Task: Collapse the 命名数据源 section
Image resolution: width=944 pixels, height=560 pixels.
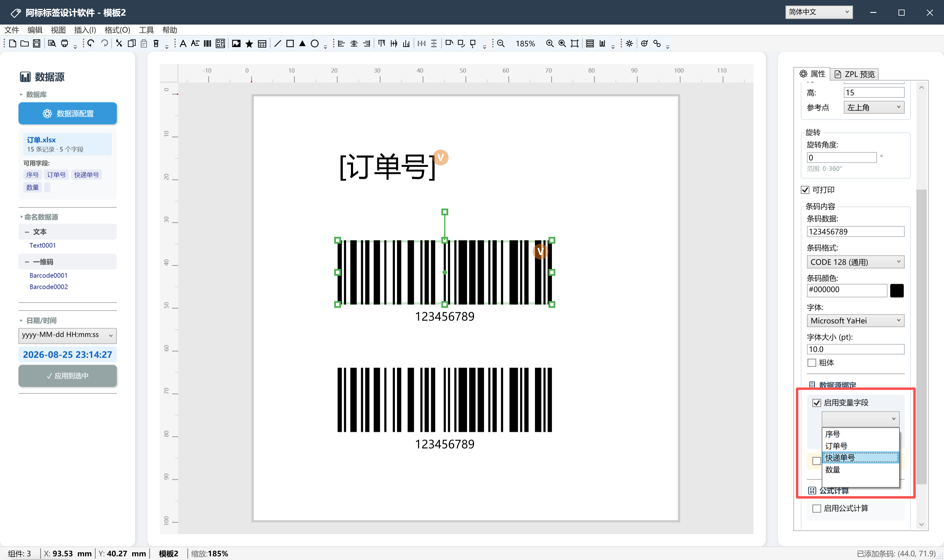Action: click(21, 217)
